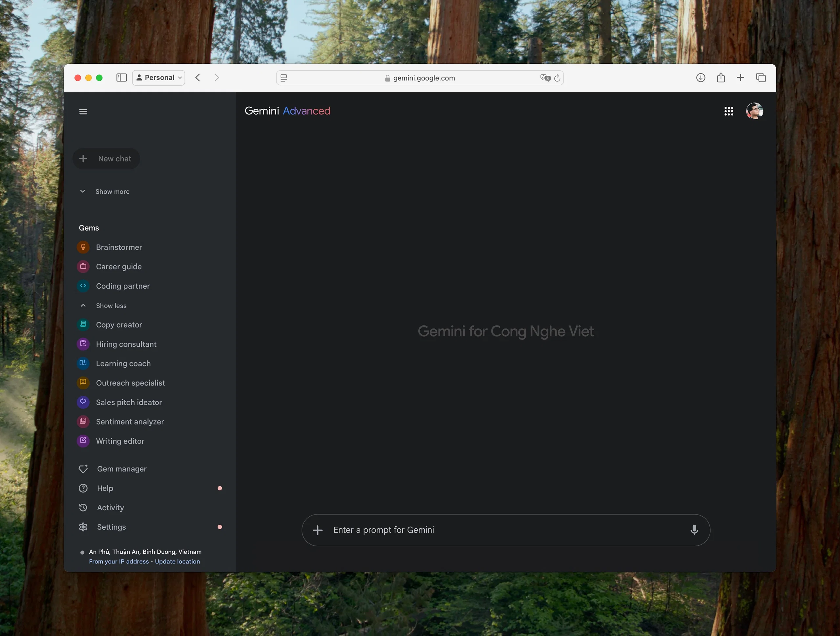Viewport: 840px width, 636px height.
Task: Click the Copy creator gem icon
Action: click(83, 324)
